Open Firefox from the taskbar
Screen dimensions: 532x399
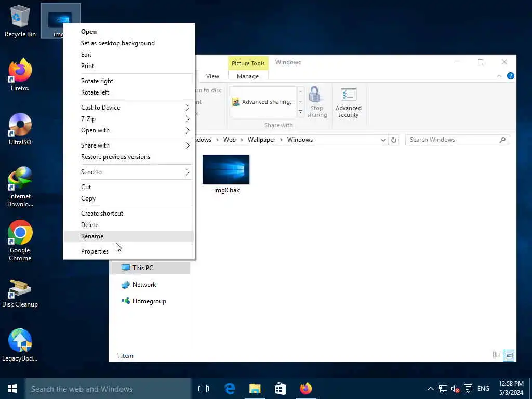tap(305, 389)
